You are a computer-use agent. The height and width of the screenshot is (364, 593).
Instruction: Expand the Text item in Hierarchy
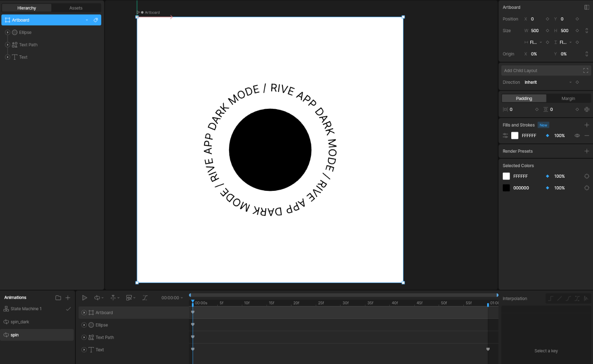point(8,57)
